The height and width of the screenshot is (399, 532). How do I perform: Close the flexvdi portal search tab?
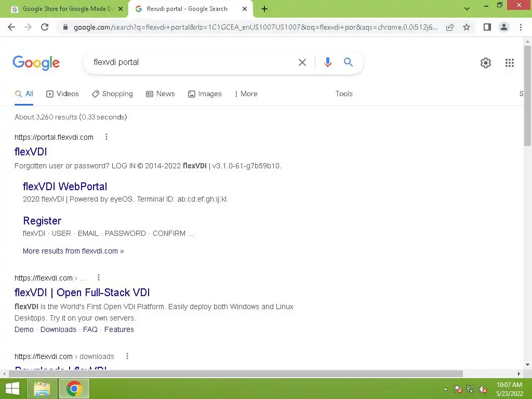(x=245, y=9)
